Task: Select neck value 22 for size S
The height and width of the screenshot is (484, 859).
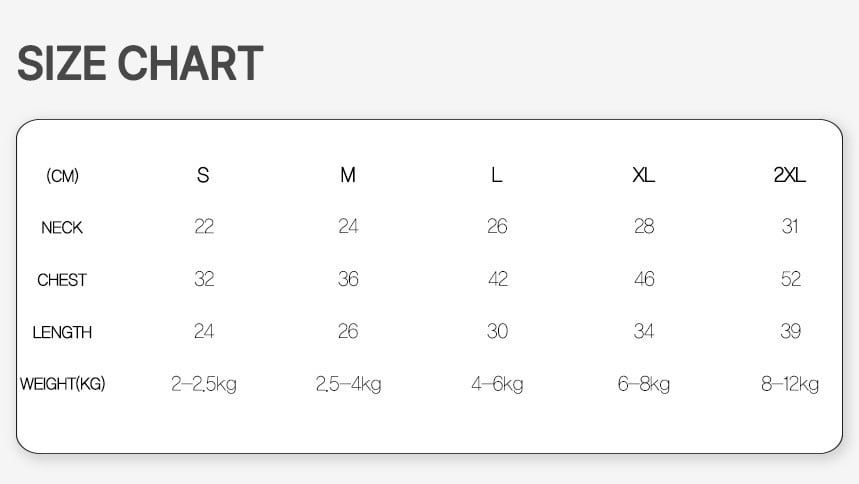Action: click(204, 227)
